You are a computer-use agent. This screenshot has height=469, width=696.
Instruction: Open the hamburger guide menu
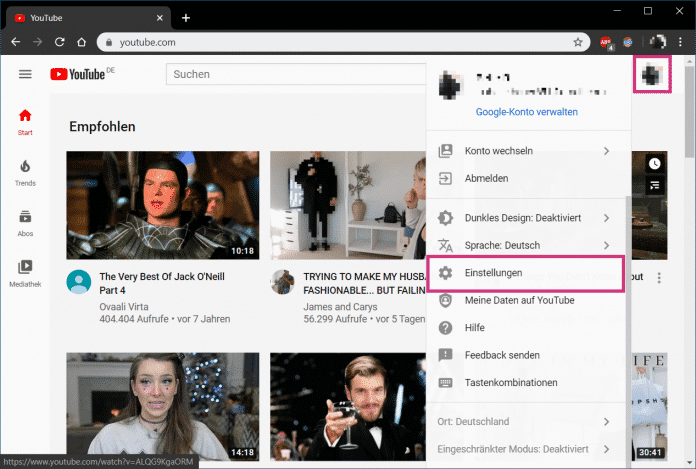pos(25,74)
